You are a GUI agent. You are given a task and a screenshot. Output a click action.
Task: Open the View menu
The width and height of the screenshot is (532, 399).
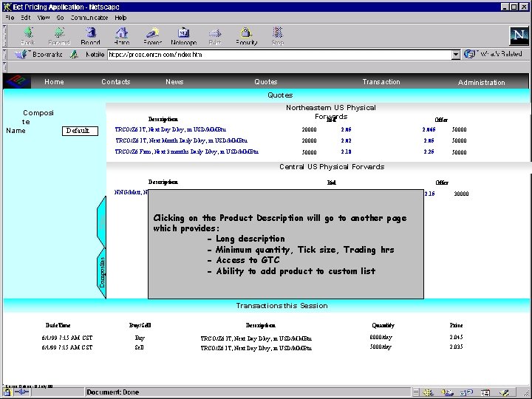[x=44, y=17]
